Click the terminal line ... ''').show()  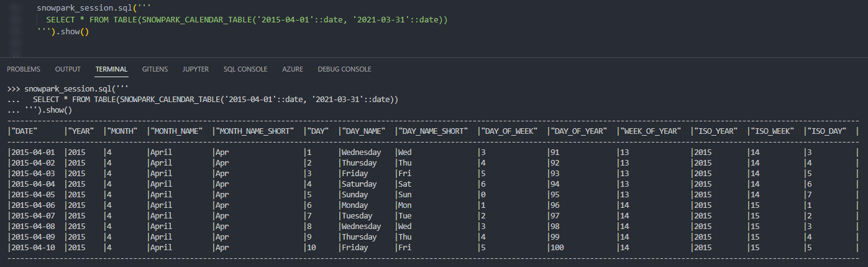coord(40,110)
